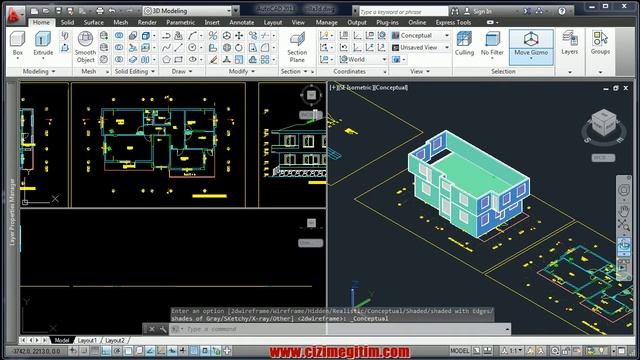Toggle Quick Properties in status bar
This screenshot has height=360, width=640.
pyautogui.click(x=205, y=351)
